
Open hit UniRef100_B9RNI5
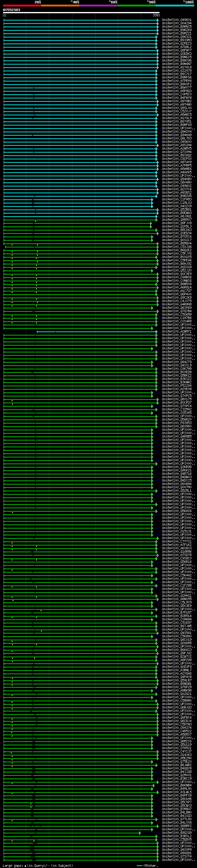[x=176, y=26]
